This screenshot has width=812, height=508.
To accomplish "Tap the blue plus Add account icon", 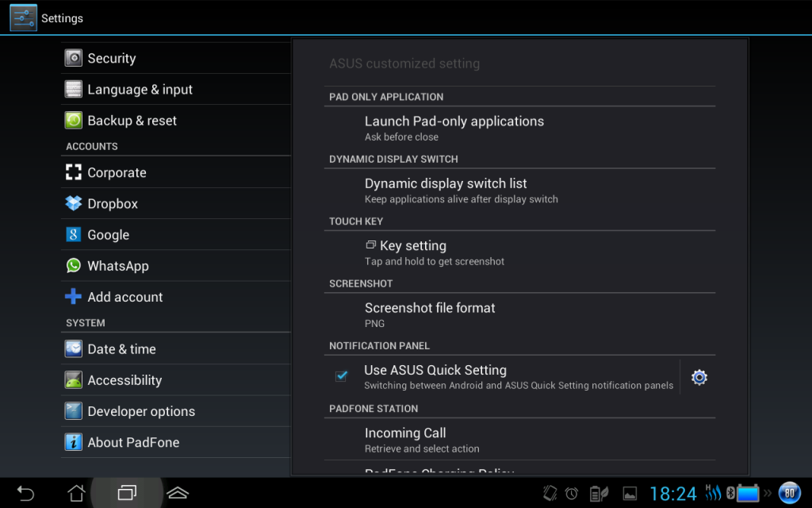I will point(73,297).
